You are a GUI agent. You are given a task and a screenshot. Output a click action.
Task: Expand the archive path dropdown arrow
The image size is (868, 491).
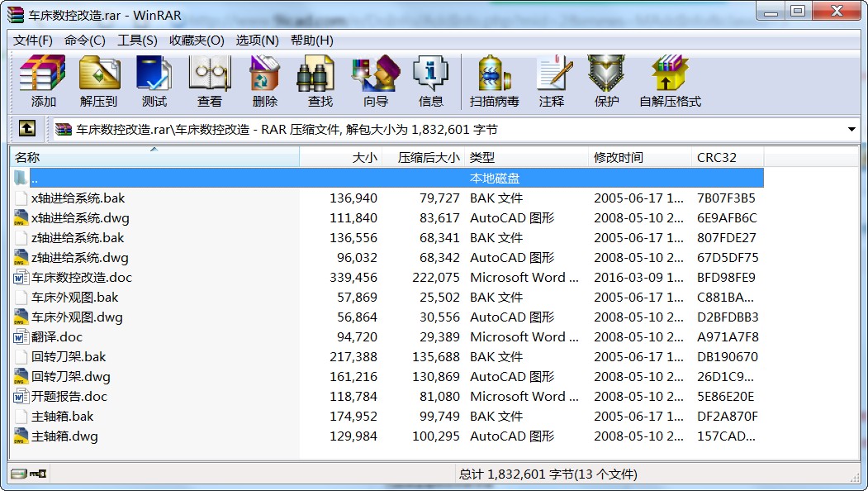(x=851, y=130)
